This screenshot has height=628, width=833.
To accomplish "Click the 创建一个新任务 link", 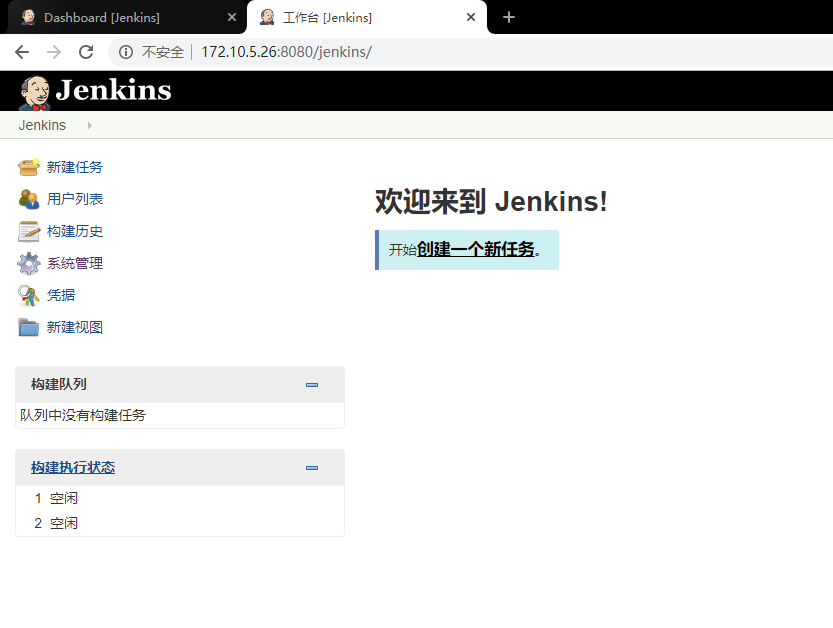I will click(x=475, y=249).
